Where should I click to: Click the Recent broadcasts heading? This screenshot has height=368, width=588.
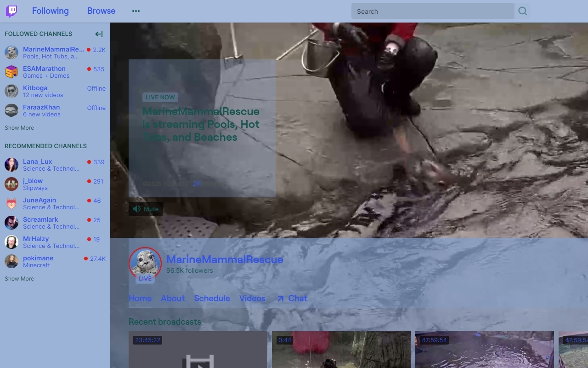coord(165,322)
